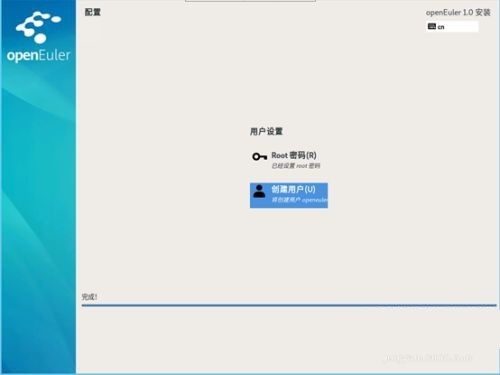
Task: Click the cropped box at the top center
Action: [250, 1]
